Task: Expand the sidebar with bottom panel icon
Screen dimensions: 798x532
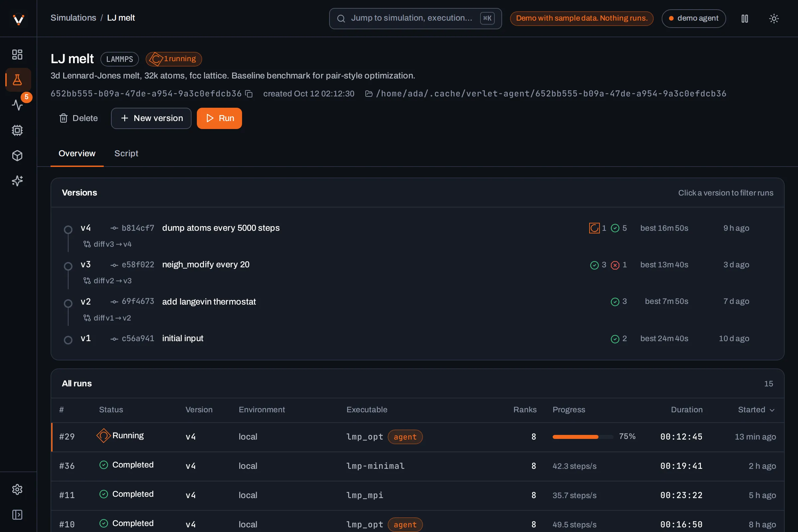Action: point(17,515)
